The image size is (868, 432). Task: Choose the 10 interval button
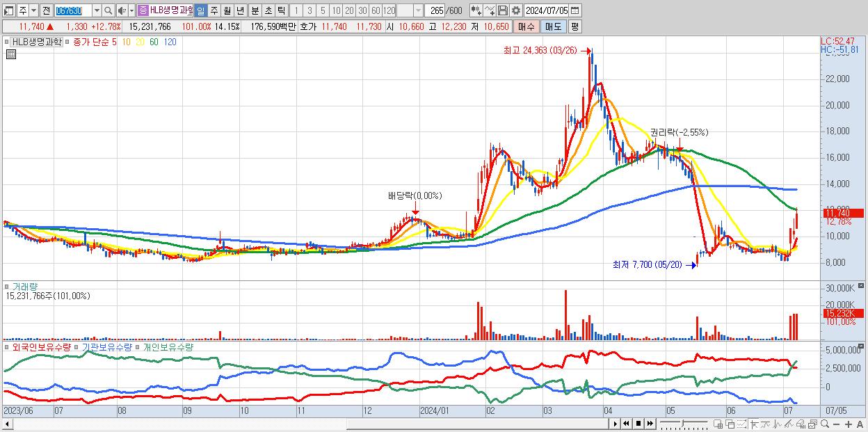coord(336,10)
